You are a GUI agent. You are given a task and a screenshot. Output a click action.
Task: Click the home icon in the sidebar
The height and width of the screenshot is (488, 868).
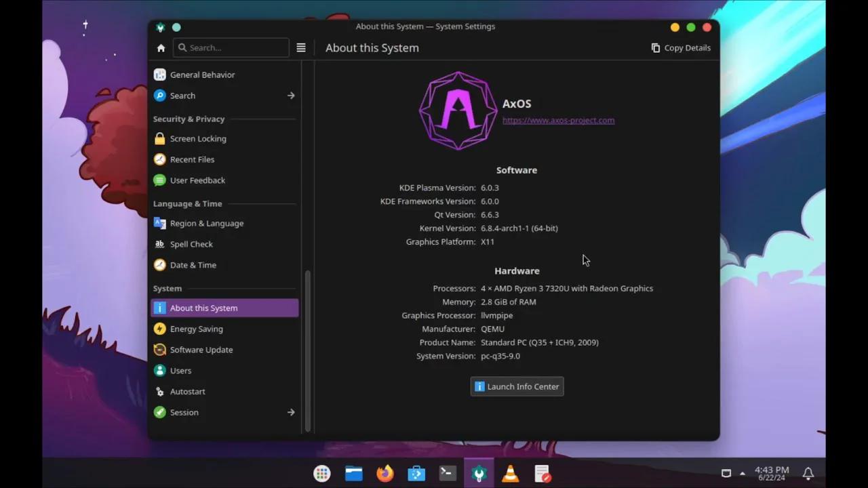(x=161, y=47)
